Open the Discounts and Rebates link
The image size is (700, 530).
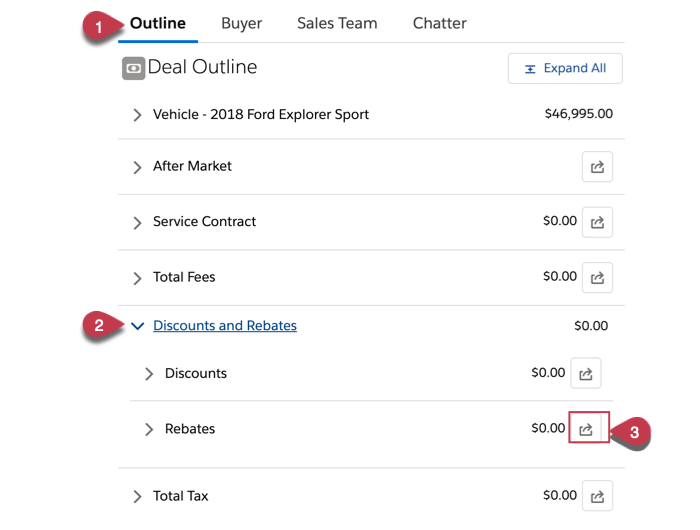point(225,326)
